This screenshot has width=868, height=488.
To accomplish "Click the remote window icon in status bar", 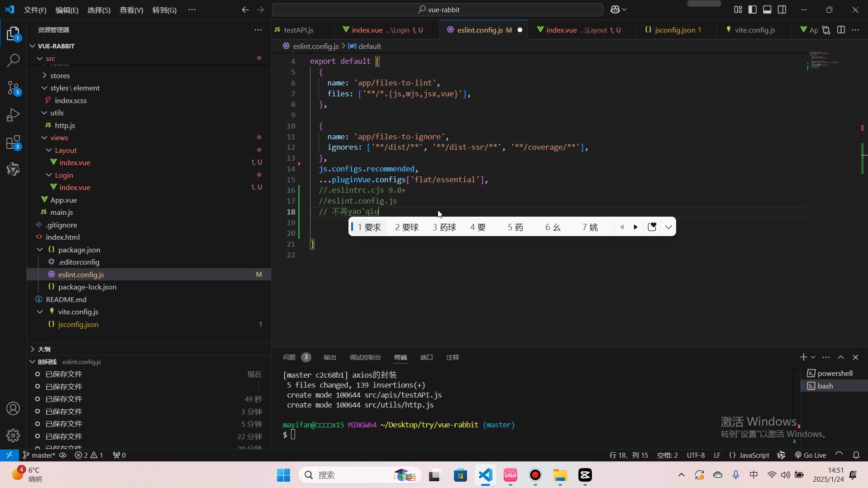I will 9,455.
